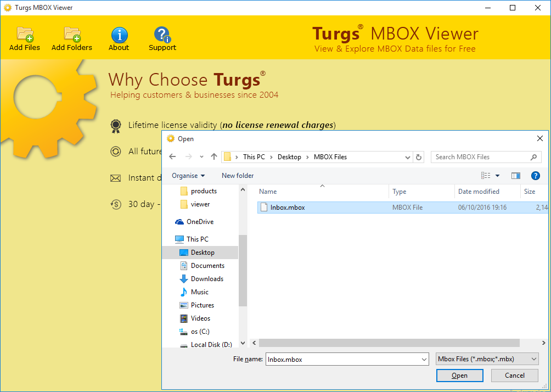
Task: Click Desktop in address path
Action: (289, 157)
